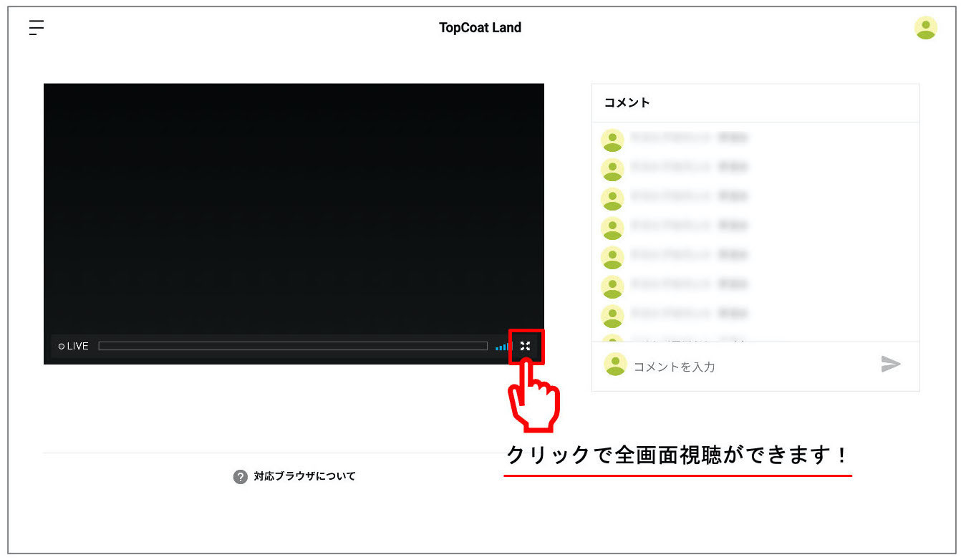Click the コメント panel heading

[x=627, y=102]
